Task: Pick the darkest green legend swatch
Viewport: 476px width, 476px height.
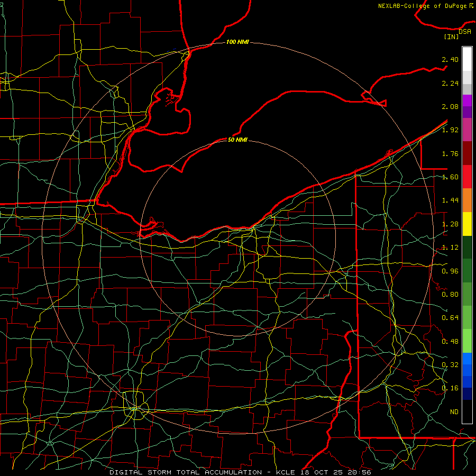Action: point(467,248)
